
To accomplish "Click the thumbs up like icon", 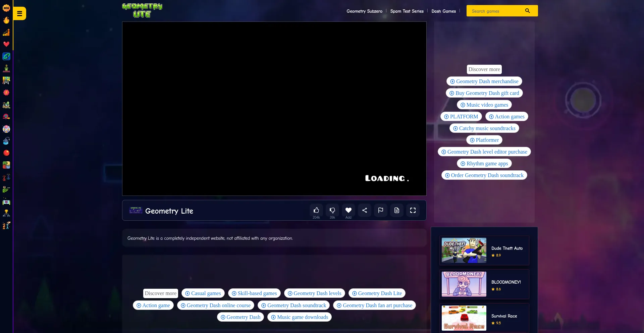I will 316,210.
